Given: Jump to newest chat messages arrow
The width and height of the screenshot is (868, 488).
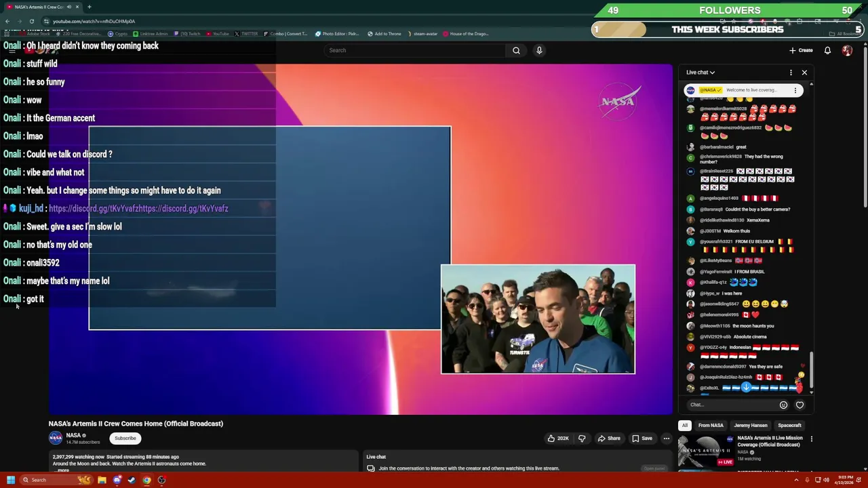Looking at the screenshot, I should click(746, 387).
